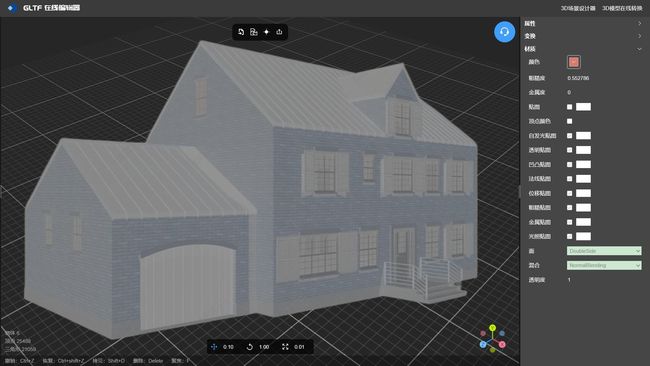The width and height of the screenshot is (650, 366).
Task: Edit the move step value 0.10
Action: (x=228, y=347)
